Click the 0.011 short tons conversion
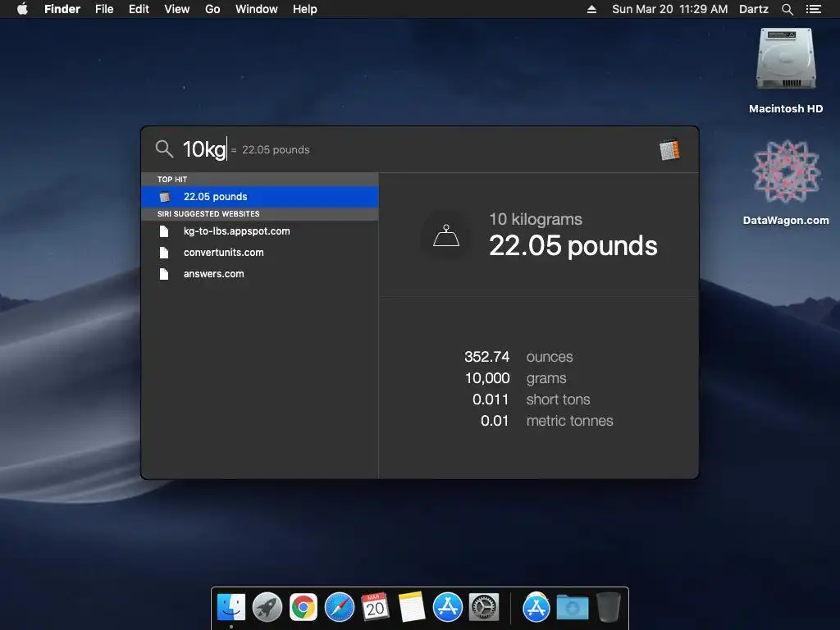 click(531, 399)
